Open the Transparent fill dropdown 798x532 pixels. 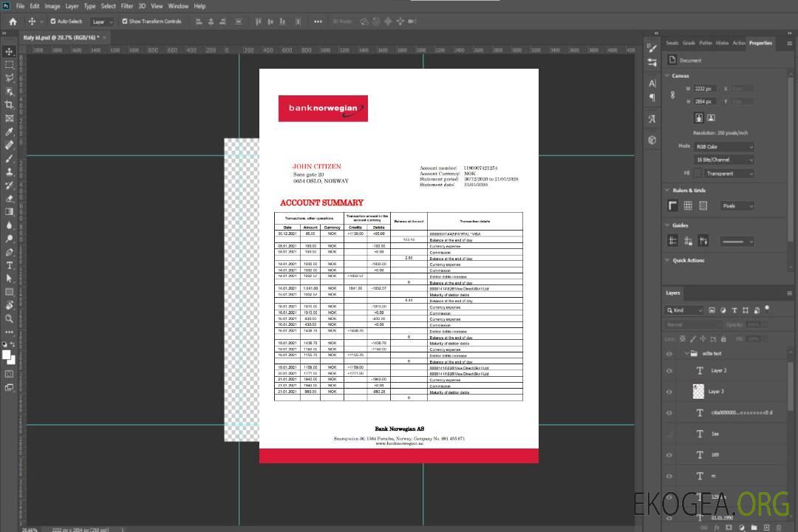coord(729,174)
